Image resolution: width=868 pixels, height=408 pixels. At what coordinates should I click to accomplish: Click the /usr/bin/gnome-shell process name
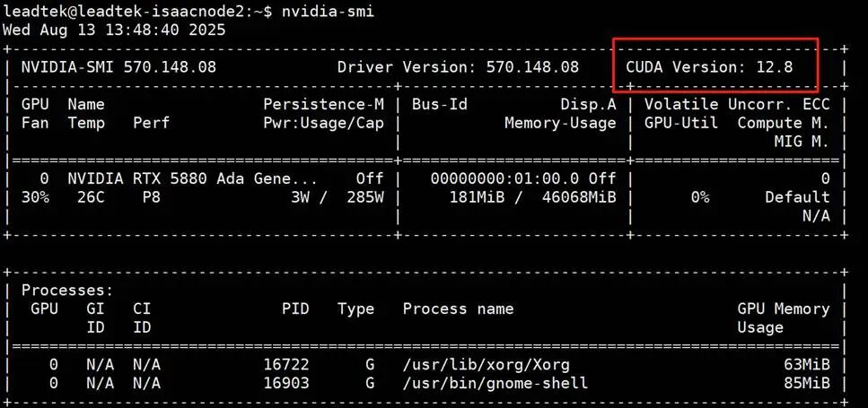495,383
